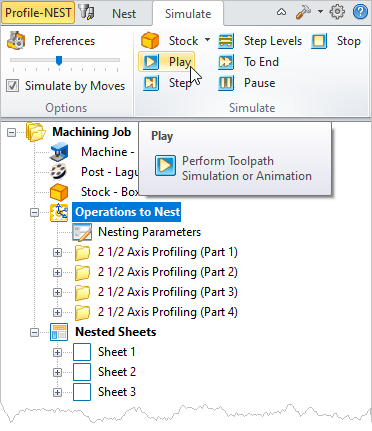
Task: Click the folder icon for Part 3
Action: pyautogui.click(x=82, y=292)
